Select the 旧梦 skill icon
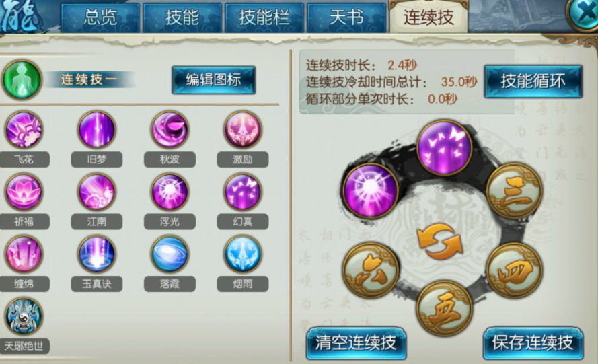Screen dimensions: 598x364 tap(96, 130)
